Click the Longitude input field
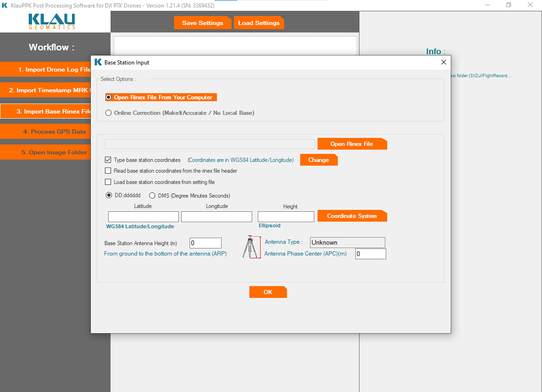This screenshot has width=542, height=392. point(217,217)
